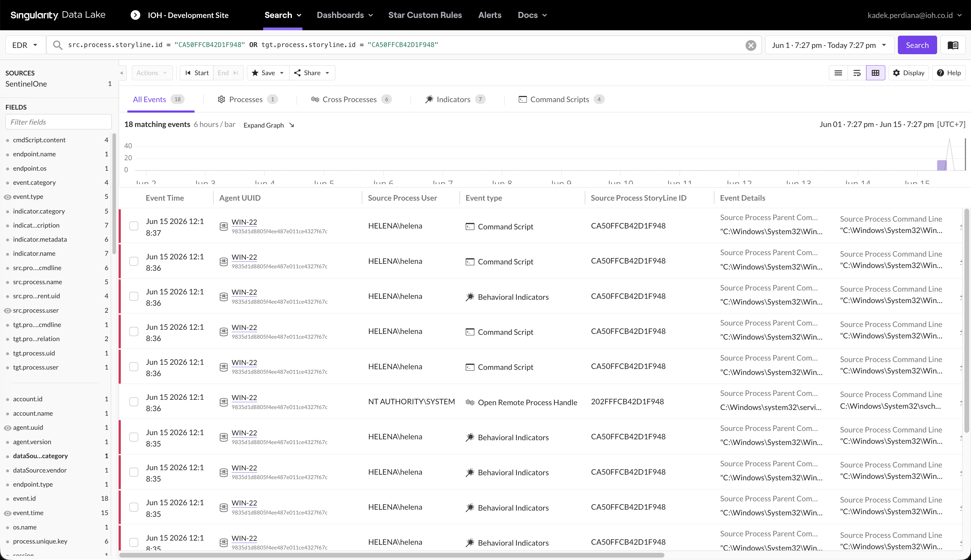This screenshot has height=560, width=971.
Task: Select the wrapped lines view icon
Action: (x=857, y=73)
